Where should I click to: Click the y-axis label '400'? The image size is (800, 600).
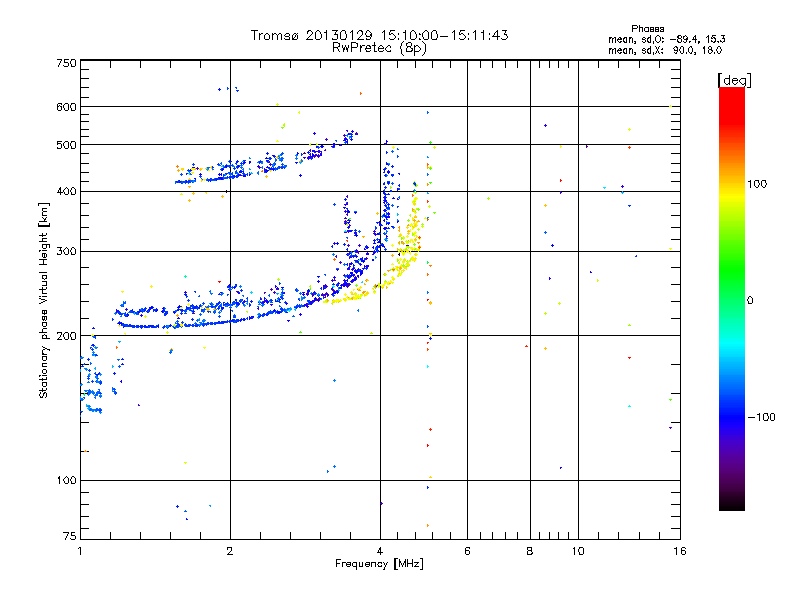pyautogui.click(x=66, y=192)
